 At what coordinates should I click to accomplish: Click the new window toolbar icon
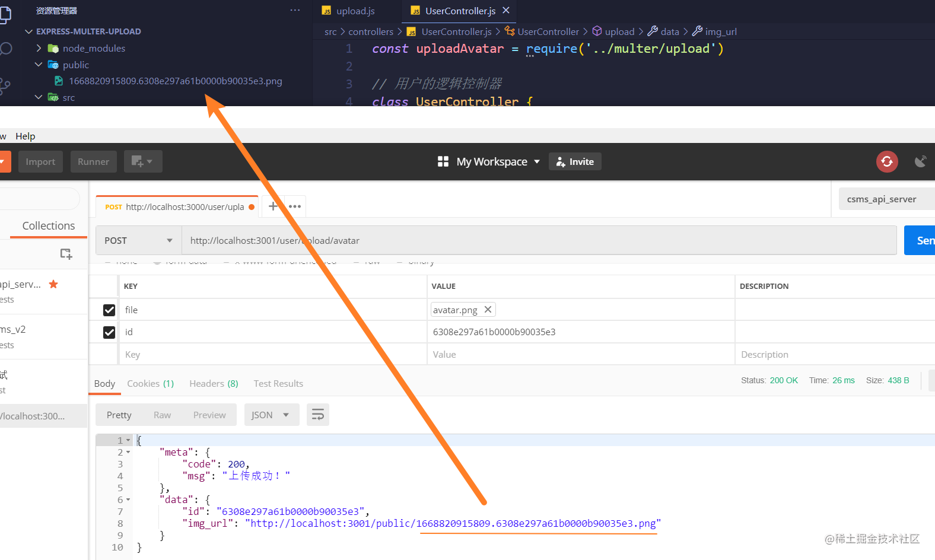click(x=143, y=161)
